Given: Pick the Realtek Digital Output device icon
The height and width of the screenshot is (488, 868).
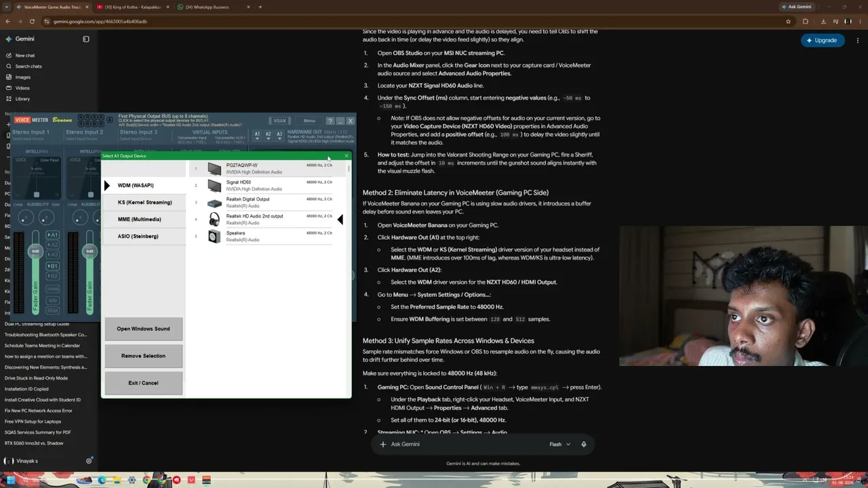Looking at the screenshot, I should point(214,203).
